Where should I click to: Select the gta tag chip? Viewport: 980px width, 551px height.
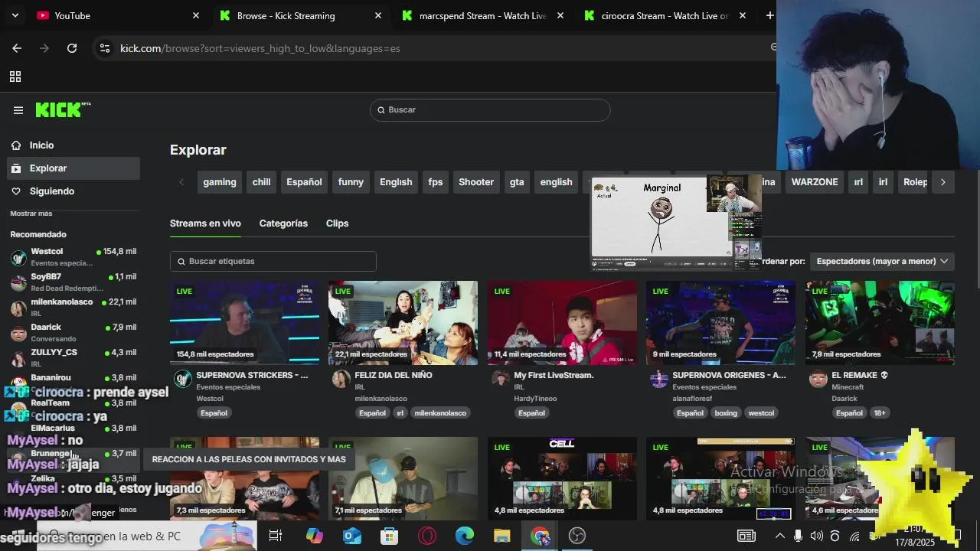tap(517, 182)
